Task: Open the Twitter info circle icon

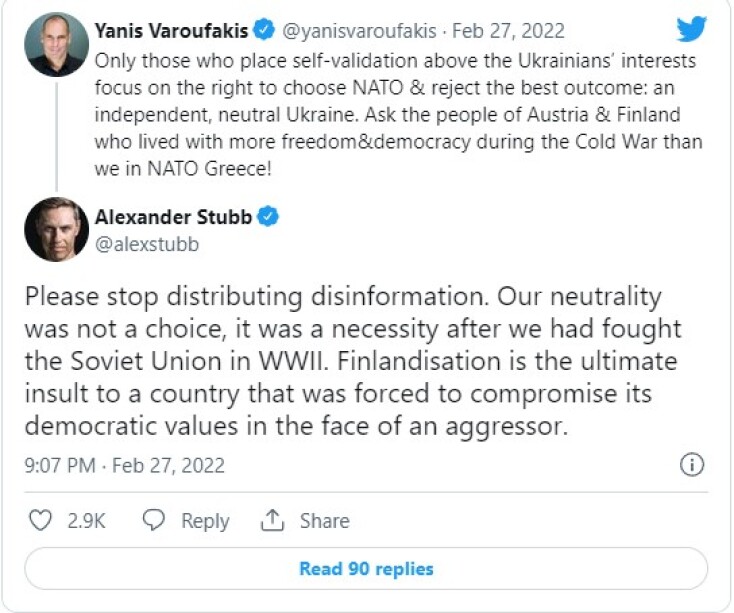Action: (692, 465)
